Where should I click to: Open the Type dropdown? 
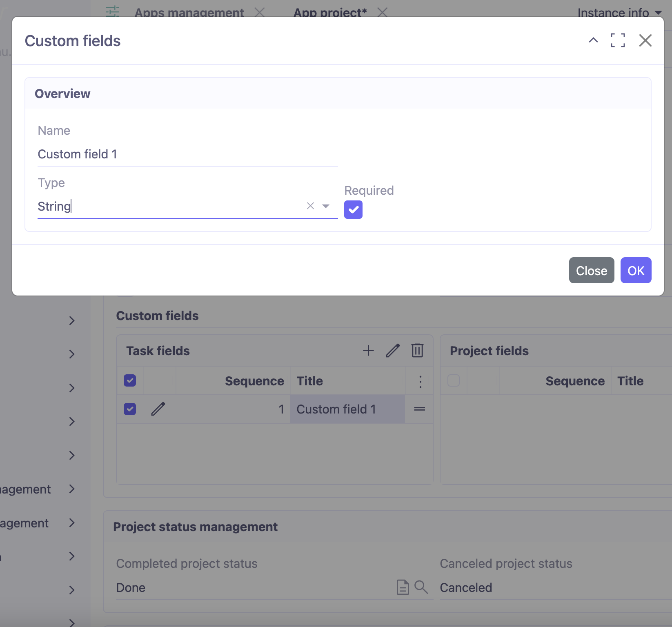click(325, 206)
